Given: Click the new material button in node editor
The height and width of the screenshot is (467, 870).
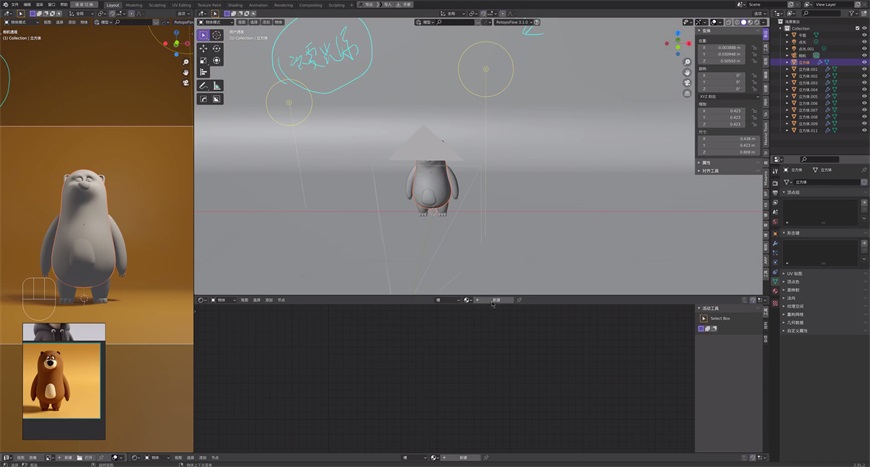Looking at the screenshot, I should [x=493, y=300].
